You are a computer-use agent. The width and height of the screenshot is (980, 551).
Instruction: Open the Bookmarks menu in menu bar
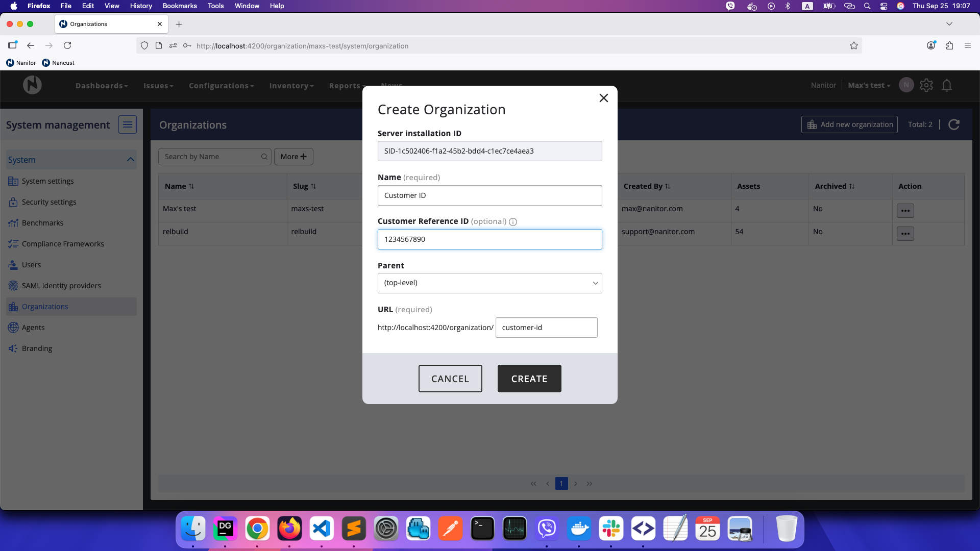click(180, 6)
